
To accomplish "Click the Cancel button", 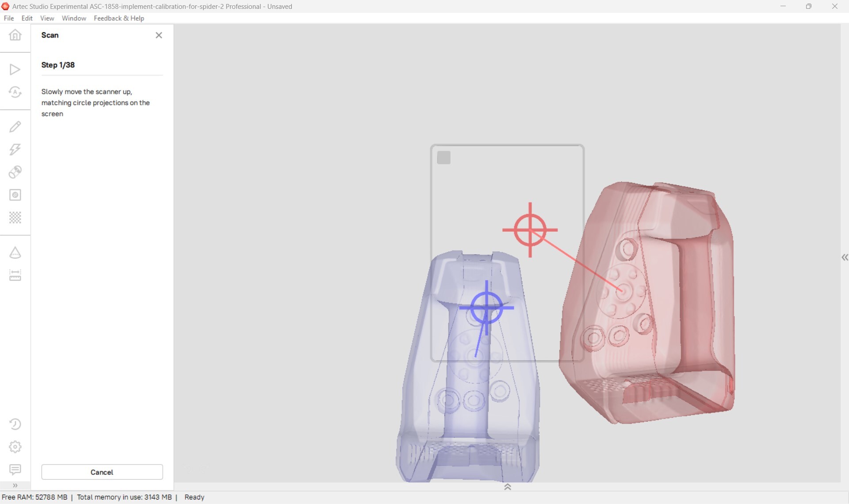I will click(x=102, y=472).
